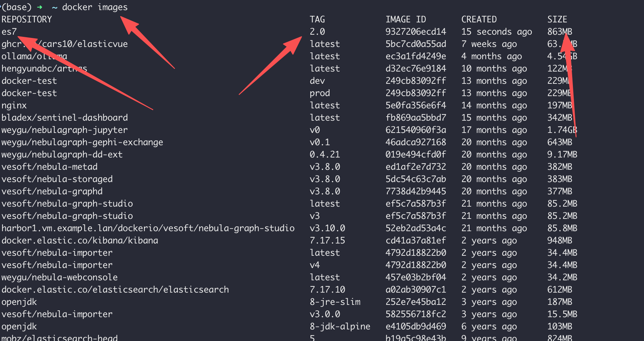The image size is (644, 341).
Task: Click '7 weeks ago' created value
Action: [489, 44]
